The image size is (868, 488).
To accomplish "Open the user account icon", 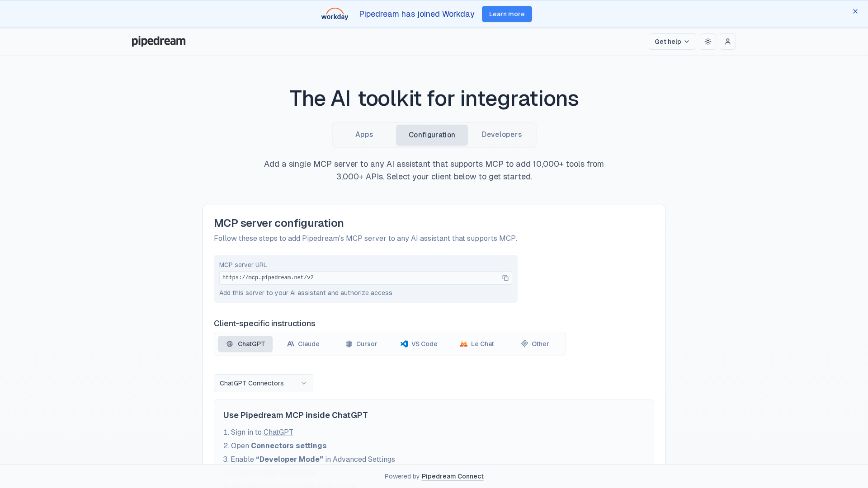I will [x=727, y=42].
